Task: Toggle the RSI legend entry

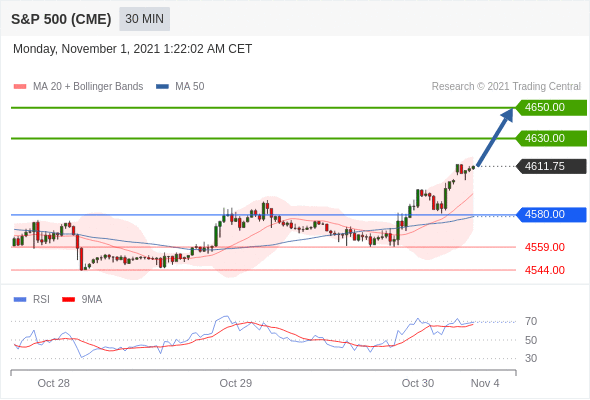Action: coord(32,300)
